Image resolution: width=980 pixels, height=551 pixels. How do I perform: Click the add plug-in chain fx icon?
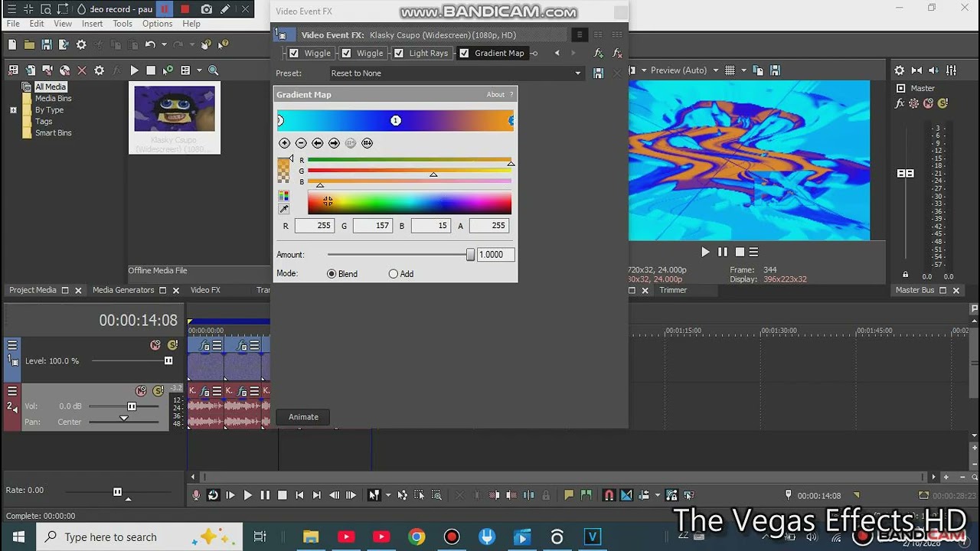click(x=599, y=54)
